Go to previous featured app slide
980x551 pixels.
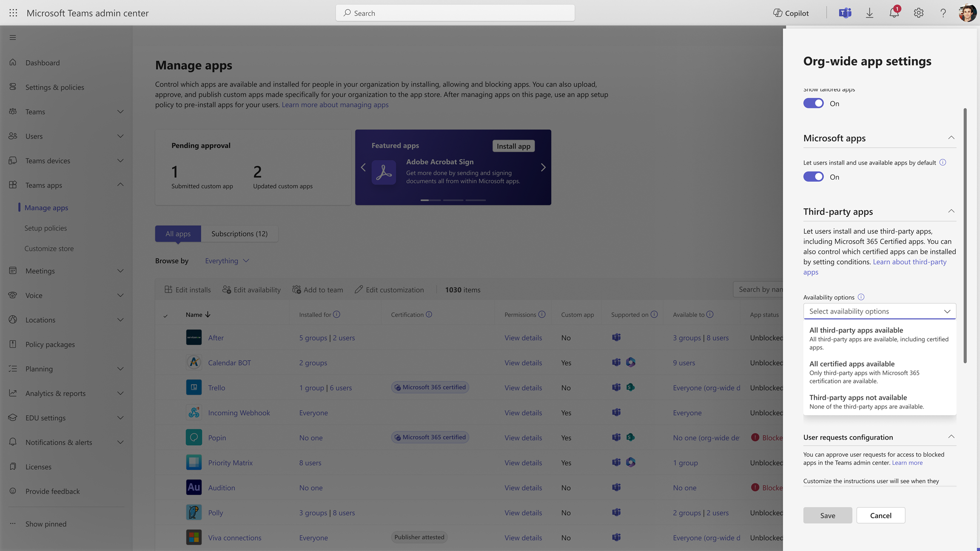pos(363,168)
